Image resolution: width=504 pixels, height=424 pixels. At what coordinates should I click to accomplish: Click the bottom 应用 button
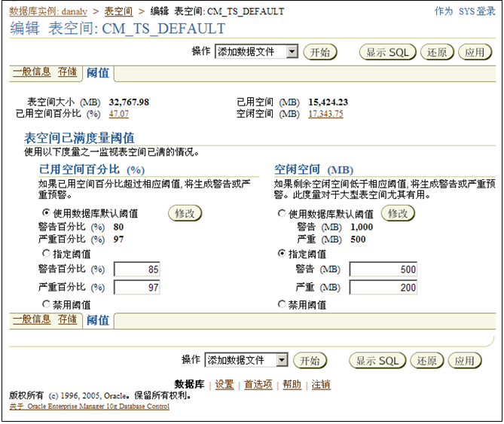(x=465, y=361)
